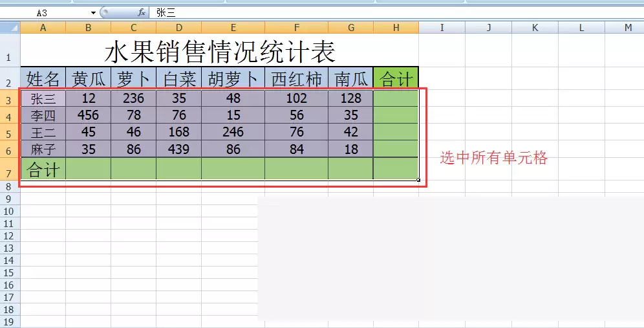Click the 合计 label in row 7

[x=43, y=169]
